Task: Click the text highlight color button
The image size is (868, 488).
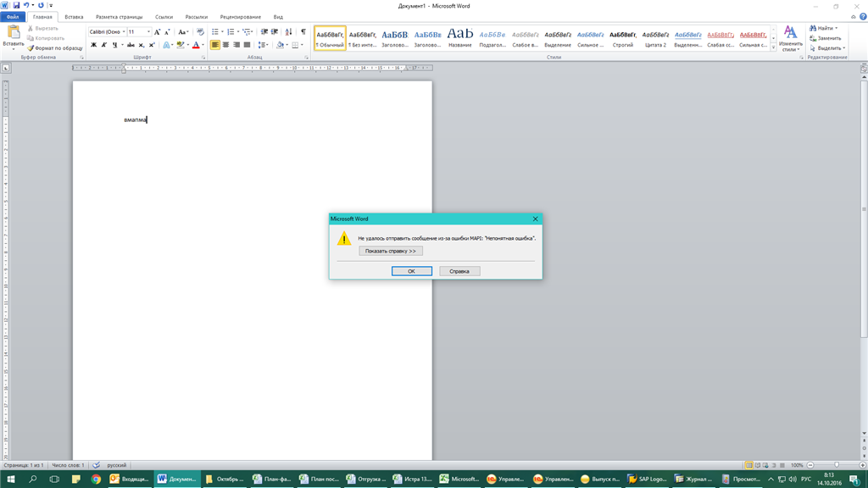Action: tap(180, 45)
